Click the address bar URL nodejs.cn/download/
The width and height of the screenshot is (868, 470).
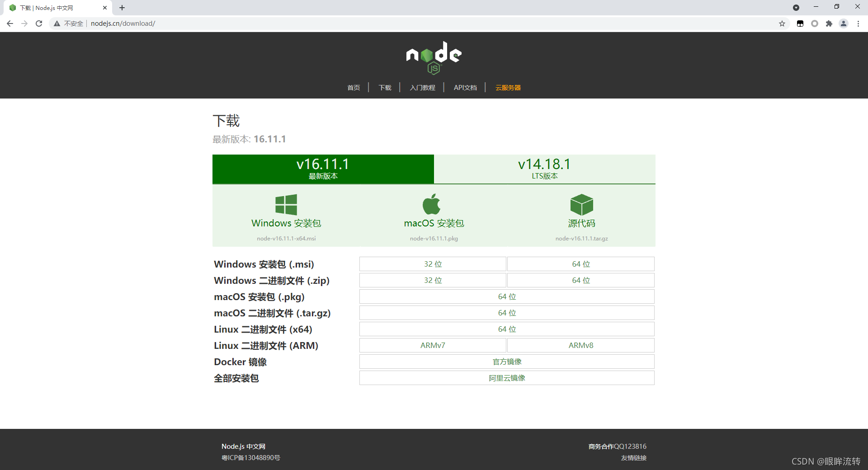point(123,23)
